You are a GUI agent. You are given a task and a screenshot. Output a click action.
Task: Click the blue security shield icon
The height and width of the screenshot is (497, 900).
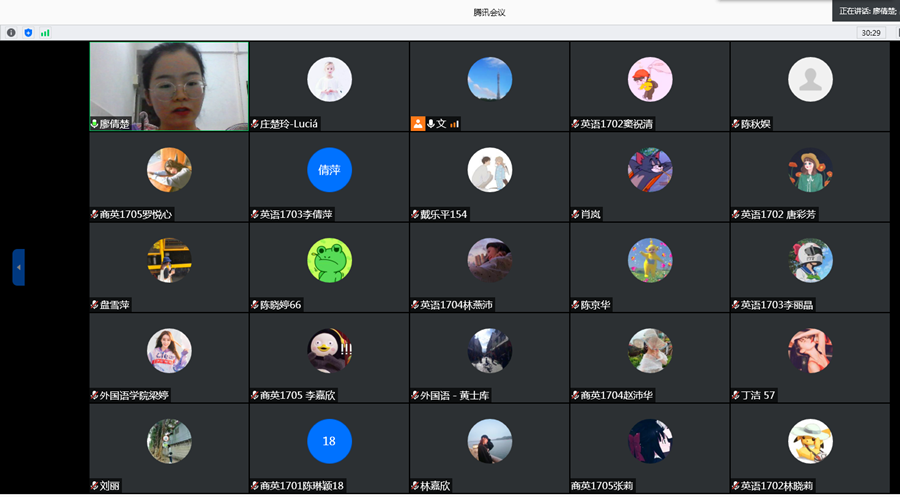click(x=28, y=33)
